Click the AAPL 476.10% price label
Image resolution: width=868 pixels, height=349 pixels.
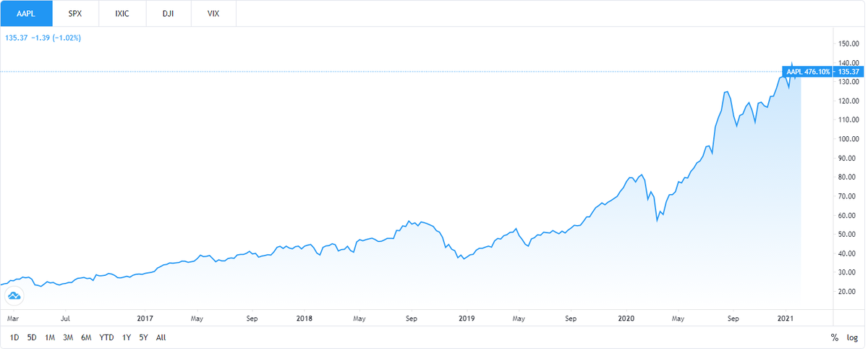(809, 72)
